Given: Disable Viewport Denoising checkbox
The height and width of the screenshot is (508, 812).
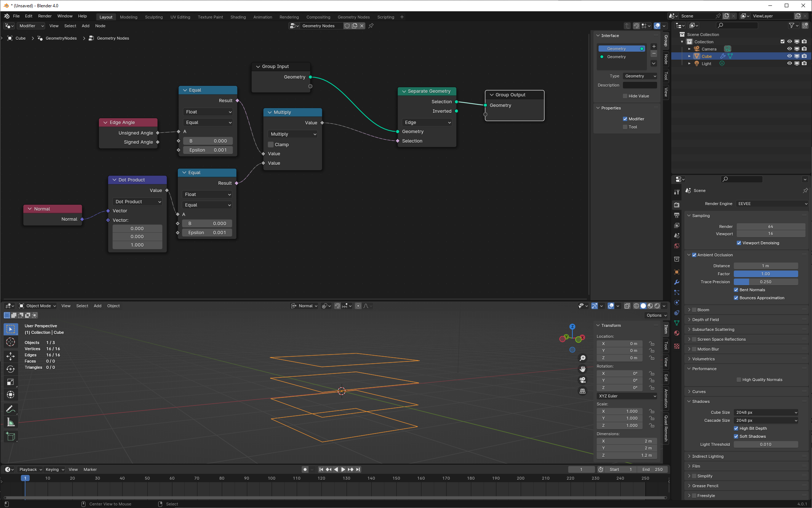Looking at the screenshot, I should tap(739, 243).
